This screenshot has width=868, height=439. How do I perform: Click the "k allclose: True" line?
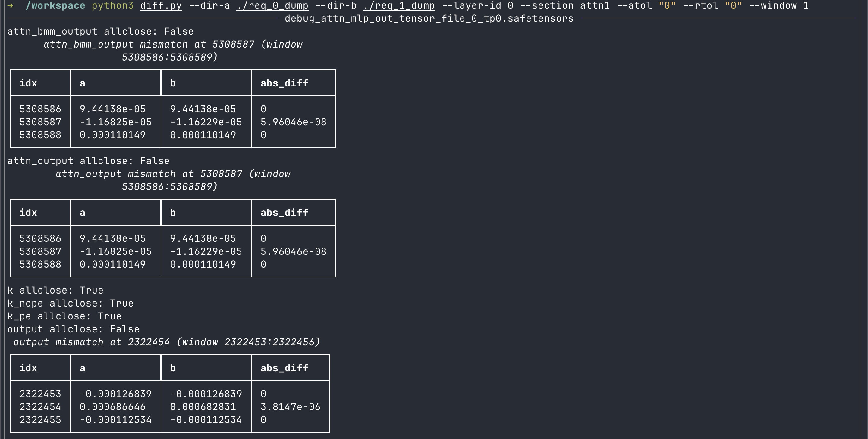55,290
